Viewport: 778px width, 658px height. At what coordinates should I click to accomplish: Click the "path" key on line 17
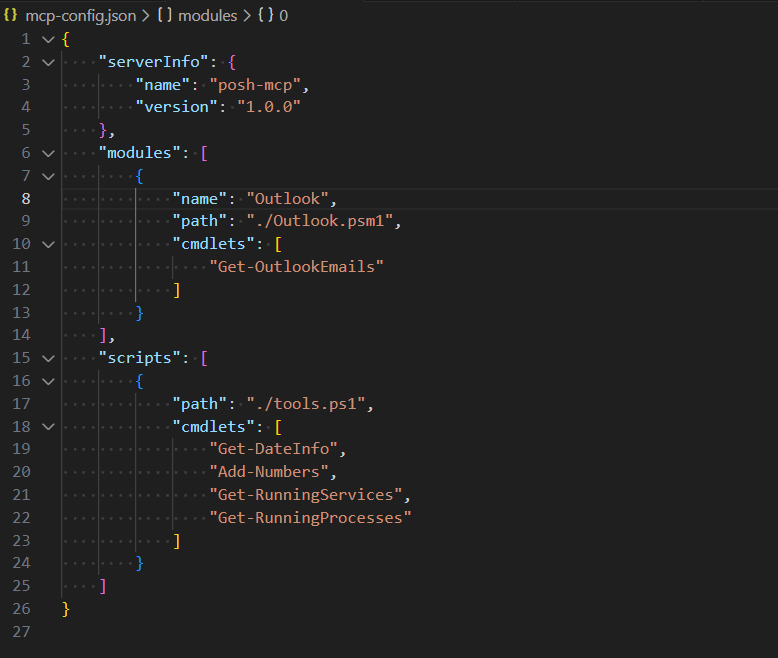pyautogui.click(x=199, y=403)
